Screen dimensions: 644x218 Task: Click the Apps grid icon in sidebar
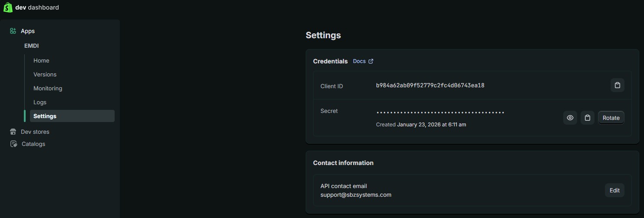pyautogui.click(x=13, y=31)
